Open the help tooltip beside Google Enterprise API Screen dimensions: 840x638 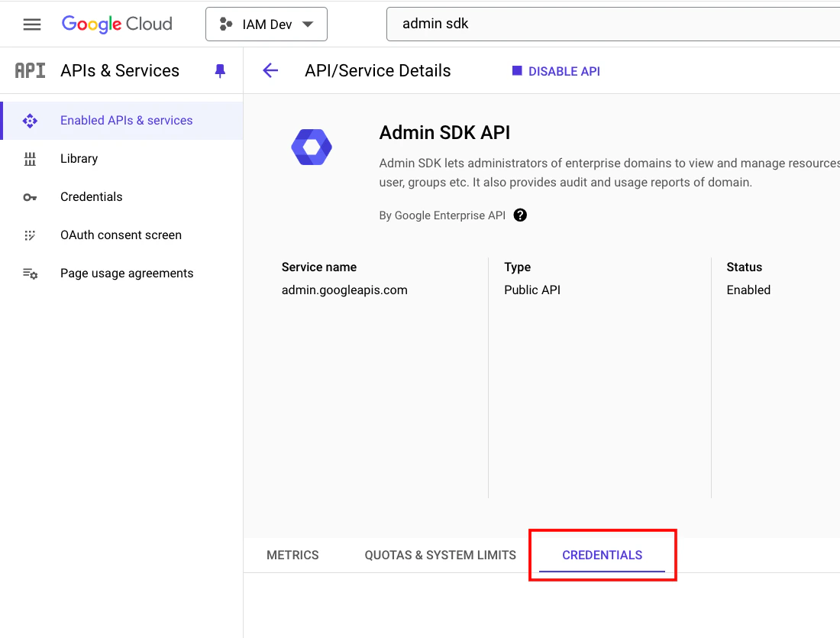pos(520,215)
